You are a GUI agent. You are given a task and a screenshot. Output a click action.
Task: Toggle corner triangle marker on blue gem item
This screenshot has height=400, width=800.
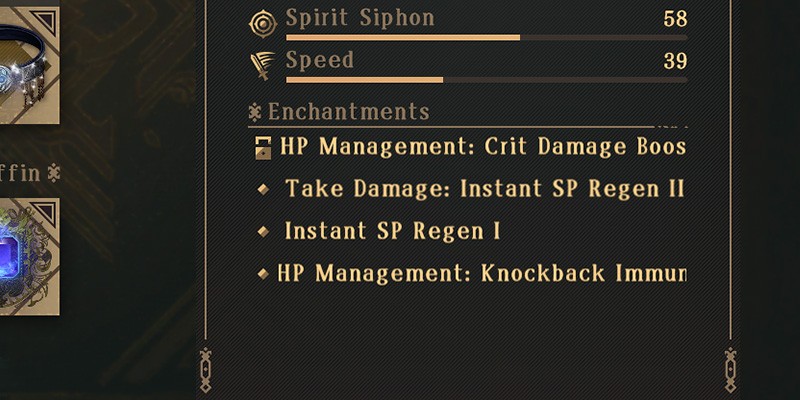coord(43,214)
